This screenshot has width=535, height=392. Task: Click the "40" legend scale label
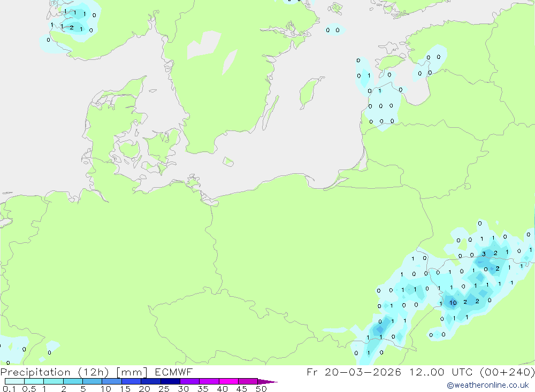point(223,389)
